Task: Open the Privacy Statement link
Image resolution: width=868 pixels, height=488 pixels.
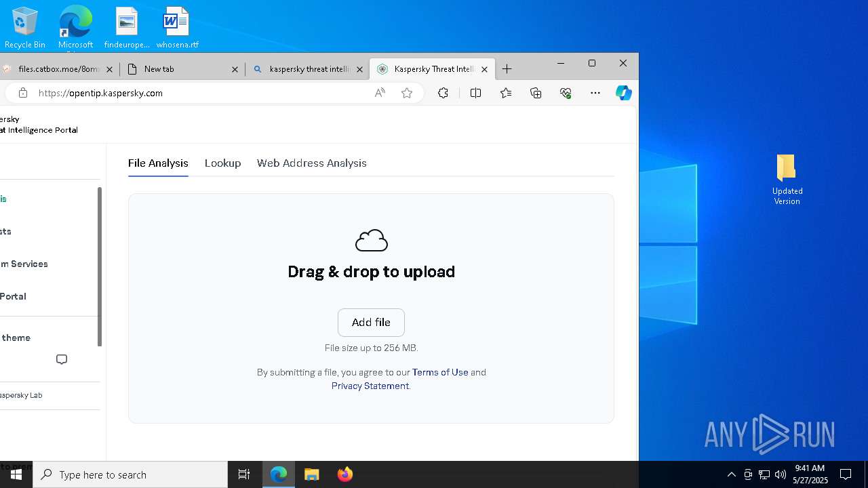Action: 370,386
